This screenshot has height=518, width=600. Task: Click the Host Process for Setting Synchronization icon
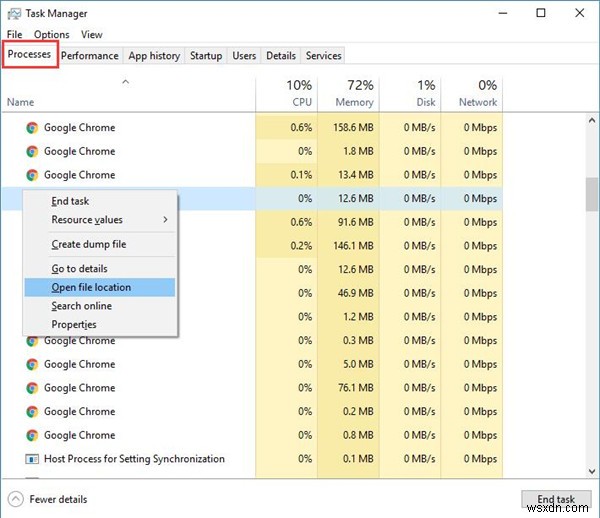[x=32, y=459]
